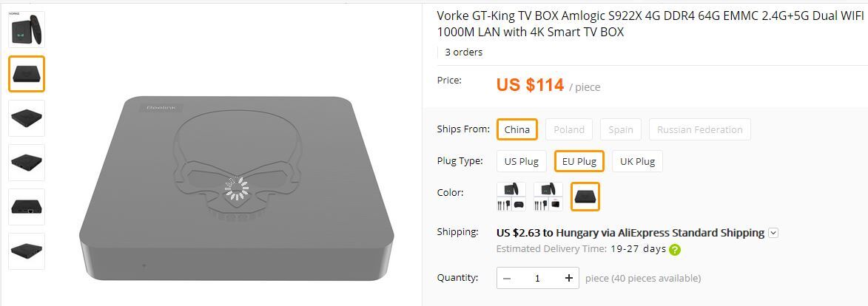Screen dimensions: 868x306
Task: Choose Russian Federation shipping origin
Action: [700, 129]
